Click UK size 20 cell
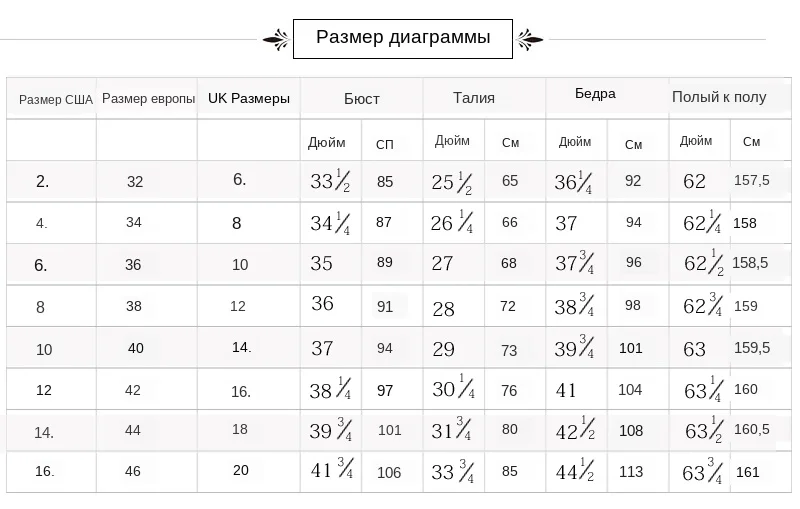Viewport: 800px width, 509px height. click(241, 470)
